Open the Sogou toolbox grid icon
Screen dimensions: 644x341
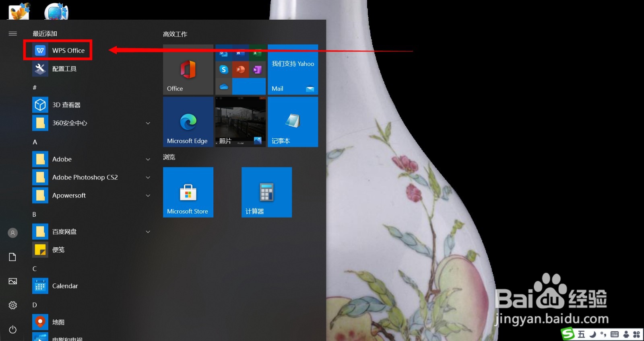(x=636, y=334)
